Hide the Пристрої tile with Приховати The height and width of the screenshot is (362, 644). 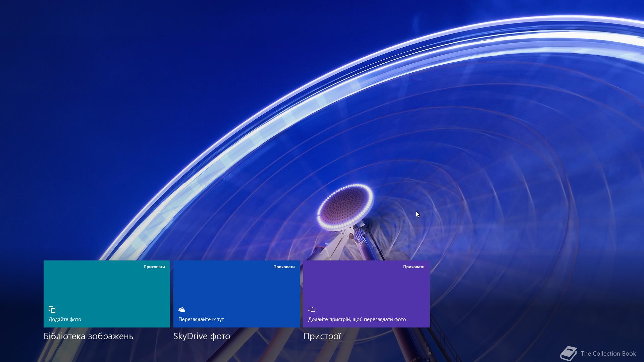pyautogui.click(x=414, y=267)
